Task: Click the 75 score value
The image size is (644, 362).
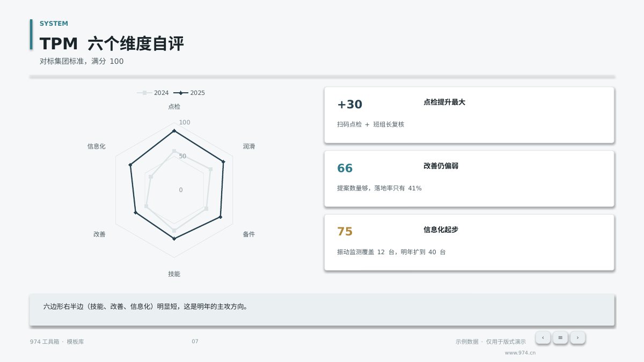Action: [345, 232]
